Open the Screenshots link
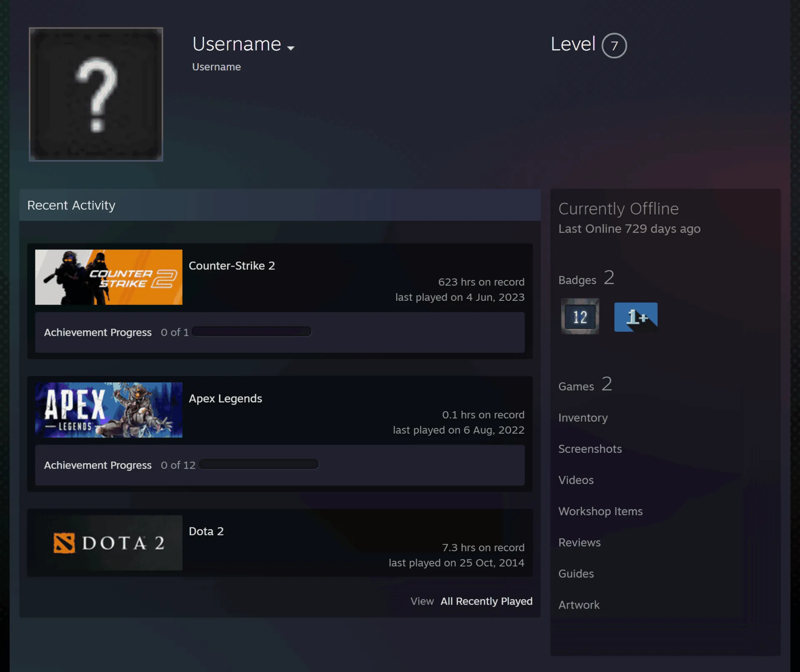Screen dimensions: 800x672 [x=590, y=449]
